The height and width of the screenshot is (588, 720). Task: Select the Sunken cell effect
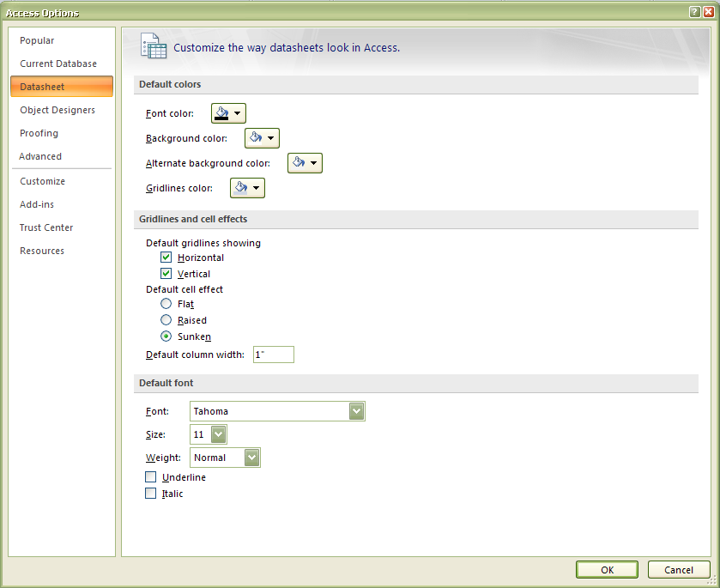[166, 336]
